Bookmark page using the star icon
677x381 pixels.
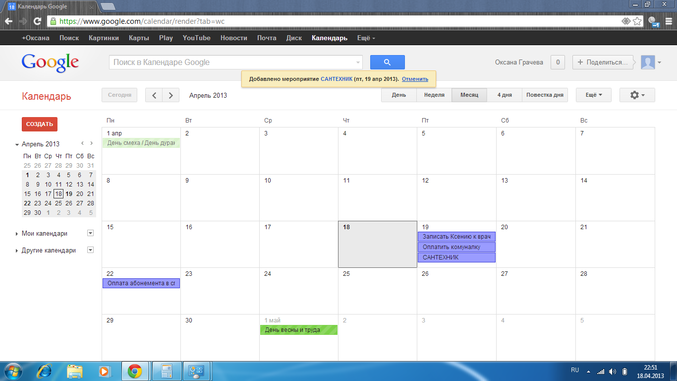pyautogui.click(x=637, y=21)
